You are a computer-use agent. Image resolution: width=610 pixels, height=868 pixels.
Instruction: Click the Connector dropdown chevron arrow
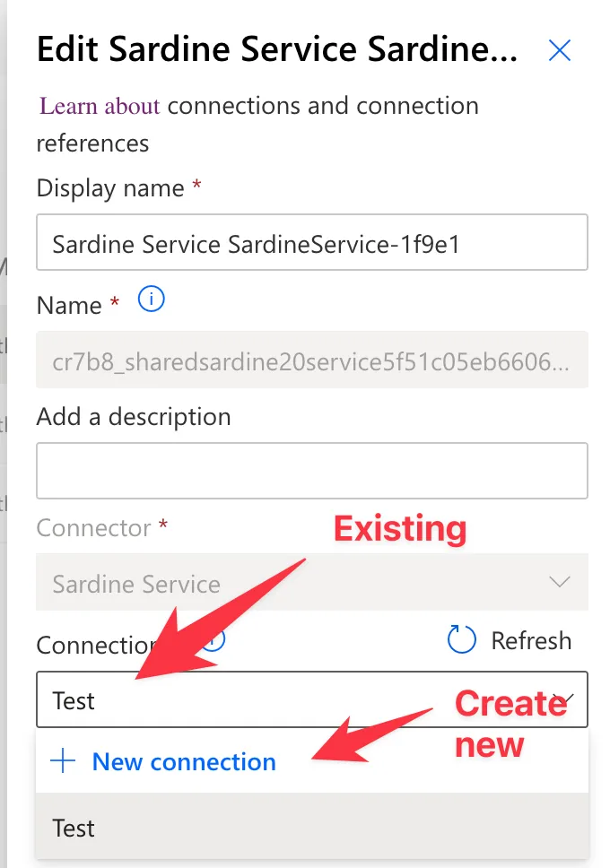(x=559, y=583)
